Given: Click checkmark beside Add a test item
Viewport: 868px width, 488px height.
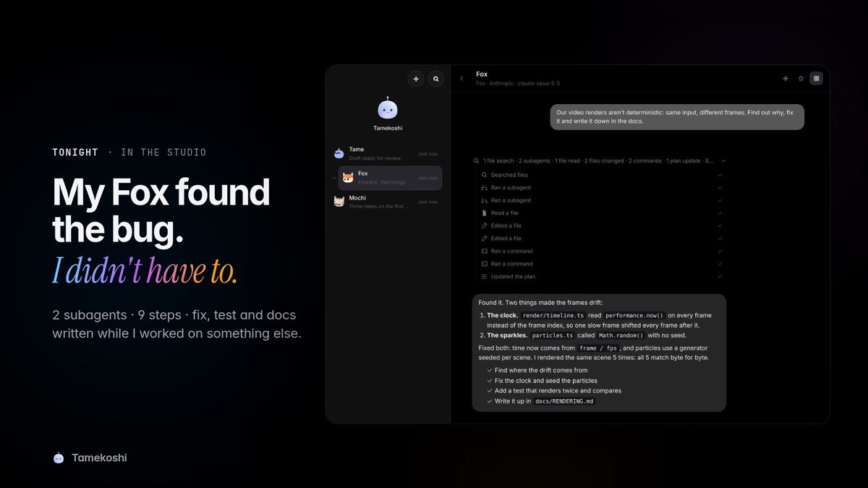Looking at the screenshot, I should pos(490,390).
